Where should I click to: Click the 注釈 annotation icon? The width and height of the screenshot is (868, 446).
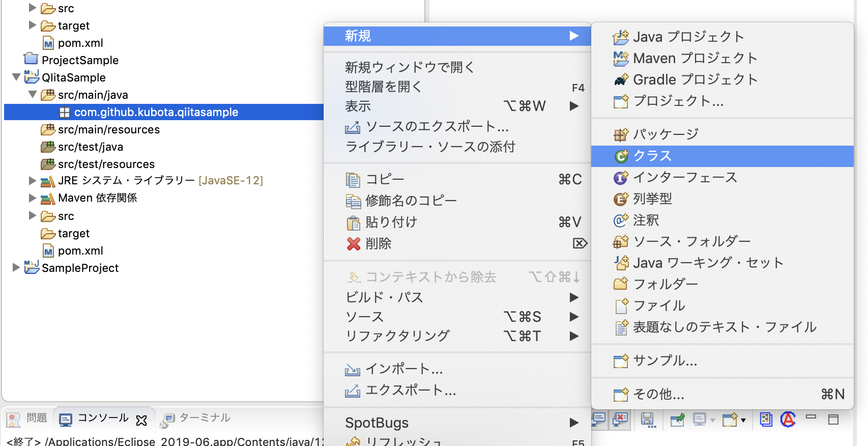[621, 220]
